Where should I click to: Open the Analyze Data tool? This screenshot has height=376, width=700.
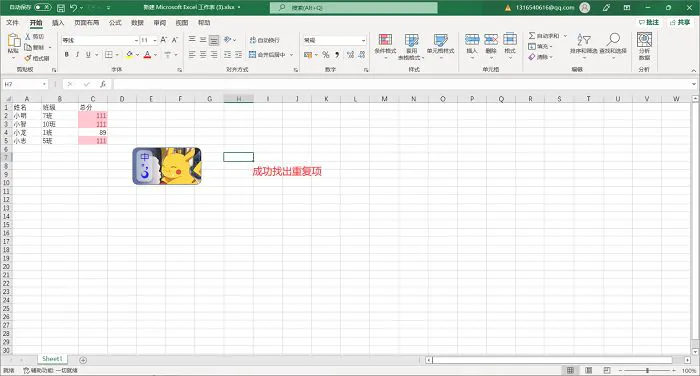[x=644, y=46]
